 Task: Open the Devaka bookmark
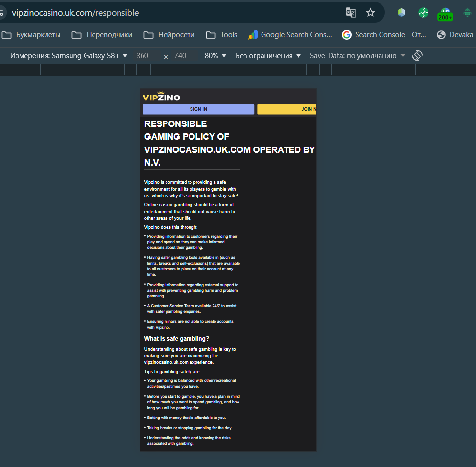pos(456,35)
